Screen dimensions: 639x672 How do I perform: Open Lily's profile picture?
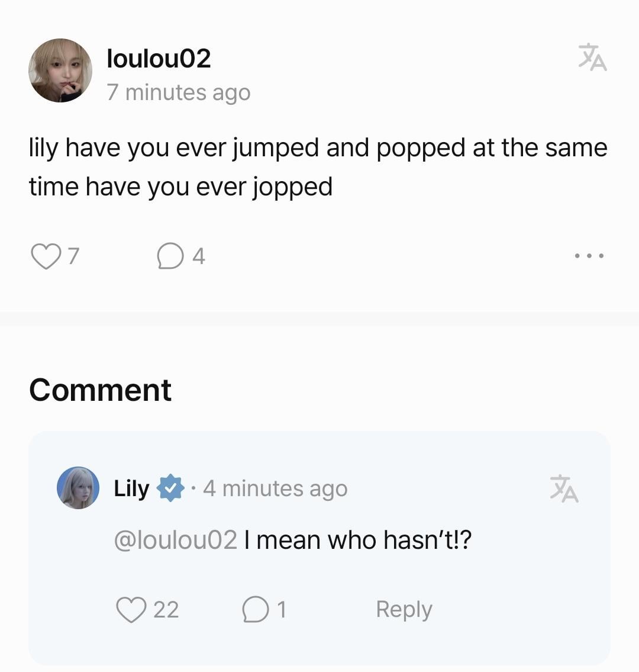pyautogui.click(x=78, y=488)
